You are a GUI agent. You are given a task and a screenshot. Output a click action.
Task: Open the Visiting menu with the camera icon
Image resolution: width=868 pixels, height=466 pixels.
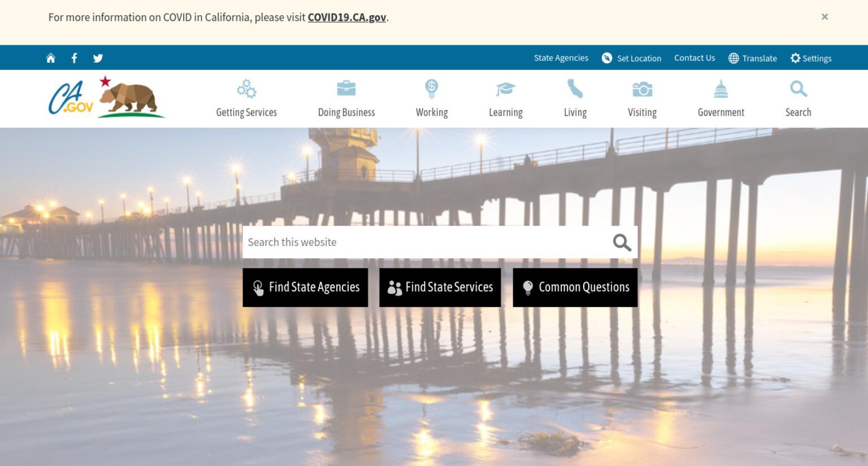(642, 98)
